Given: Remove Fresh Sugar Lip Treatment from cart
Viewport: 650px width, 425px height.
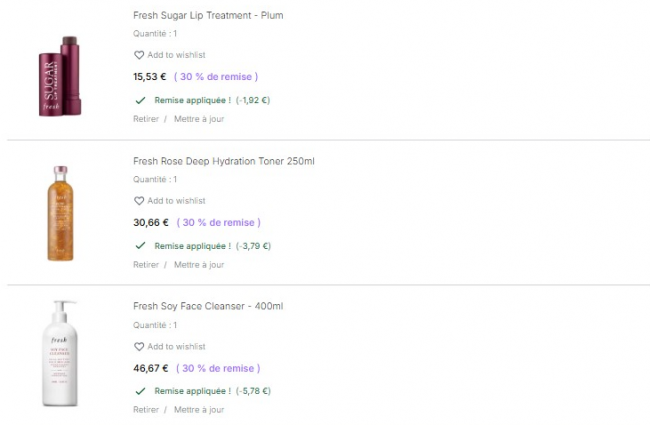Looking at the screenshot, I should point(146,119).
